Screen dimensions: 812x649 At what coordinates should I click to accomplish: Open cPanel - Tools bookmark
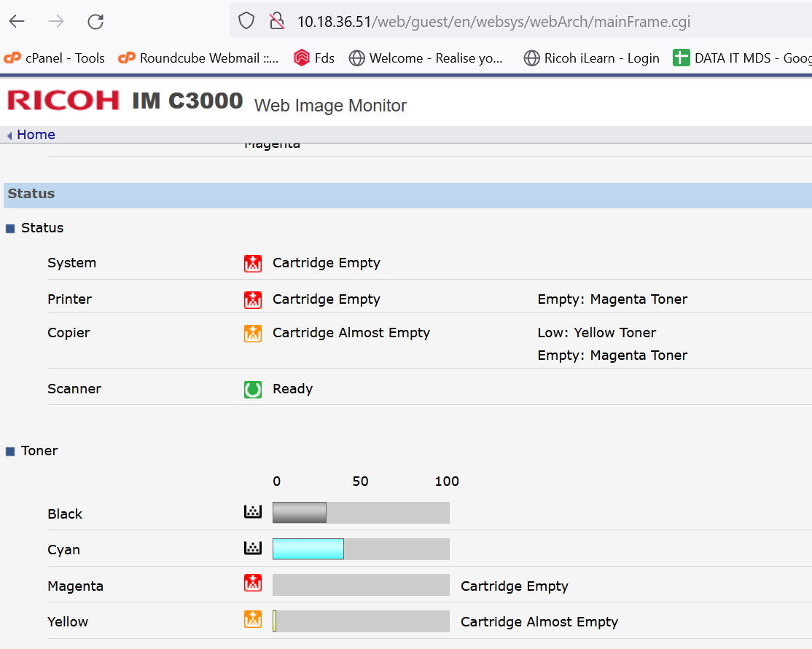click(55, 58)
